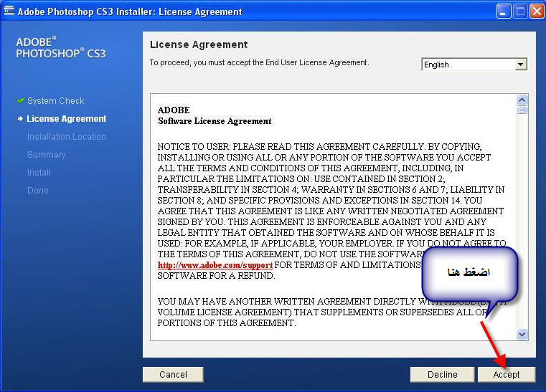This screenshot has height=392, width=546.
Task: Click the Installation Location step
Action: pyautogui.click(x=67, y=137)
